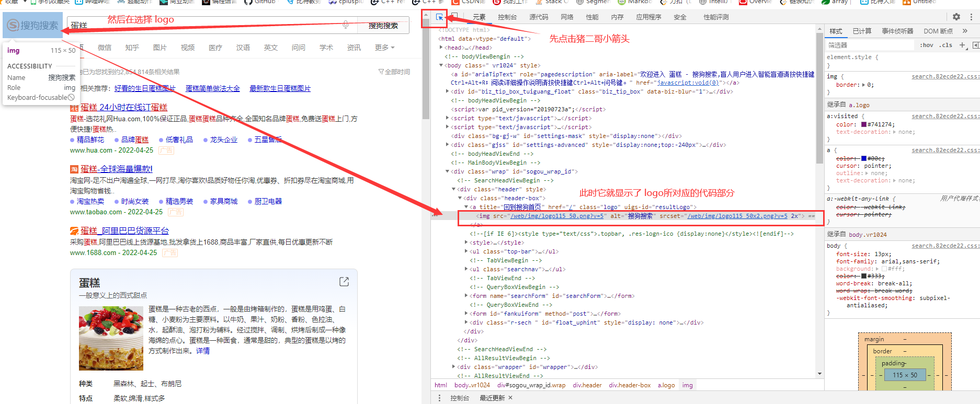Expand the ul class top-bar node
The image size is (980, 404).
coord(466,251)
